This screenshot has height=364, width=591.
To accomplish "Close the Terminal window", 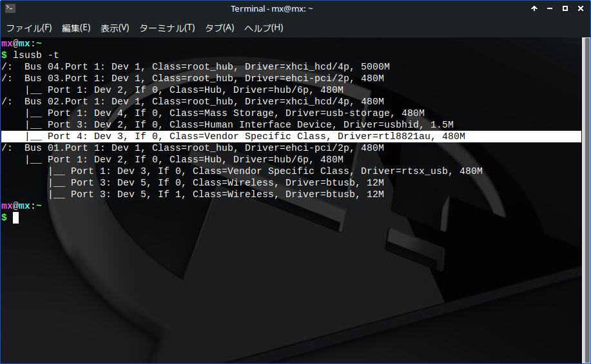I will tap(581, 8).
